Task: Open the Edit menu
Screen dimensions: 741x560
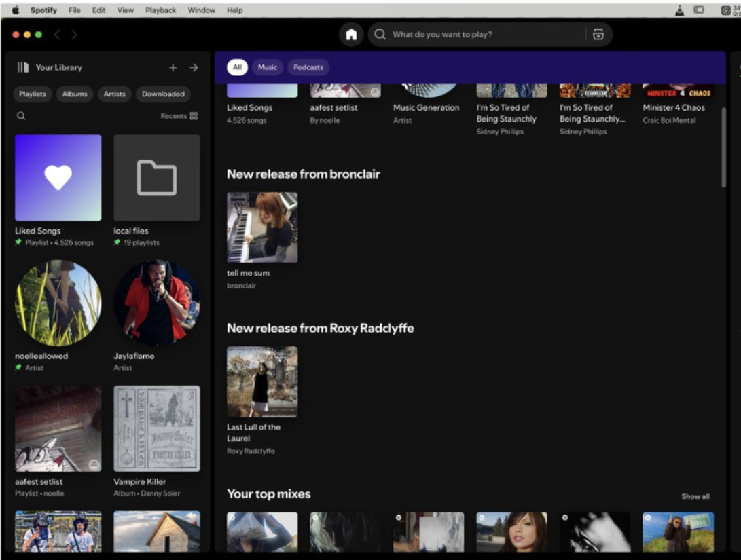Action: pos(98,10)
